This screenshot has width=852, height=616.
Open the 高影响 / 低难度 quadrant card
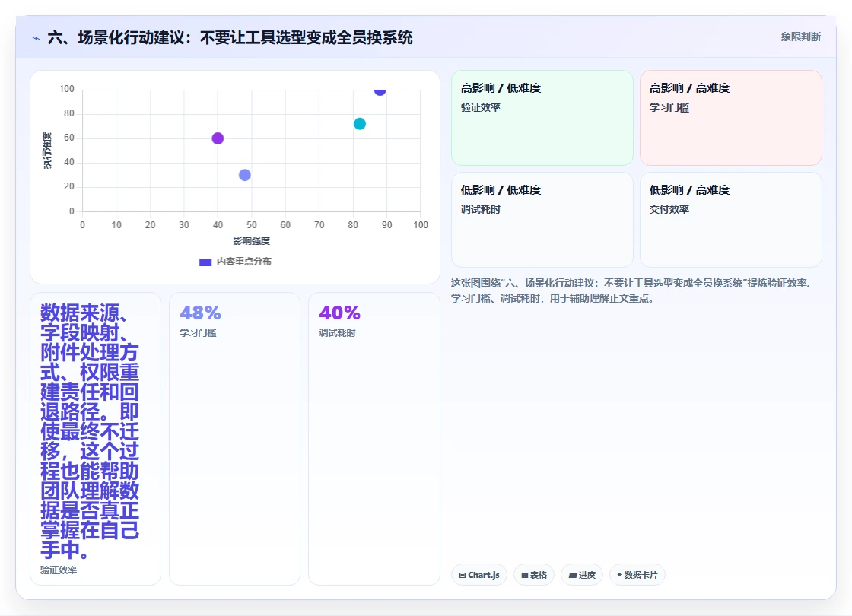click(542, 118)
